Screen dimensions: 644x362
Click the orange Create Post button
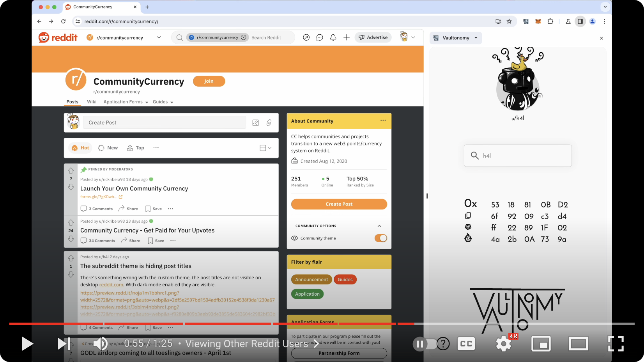pyautogui.click(x=339, y=204)
